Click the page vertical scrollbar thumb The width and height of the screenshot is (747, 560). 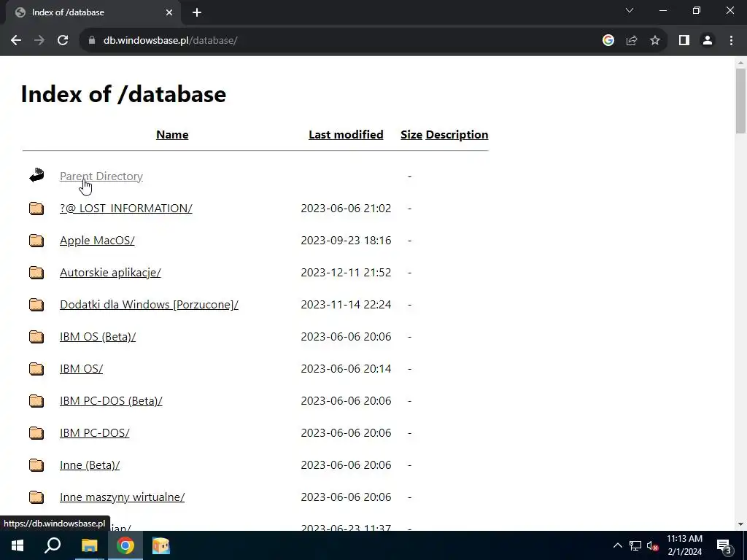740,101
